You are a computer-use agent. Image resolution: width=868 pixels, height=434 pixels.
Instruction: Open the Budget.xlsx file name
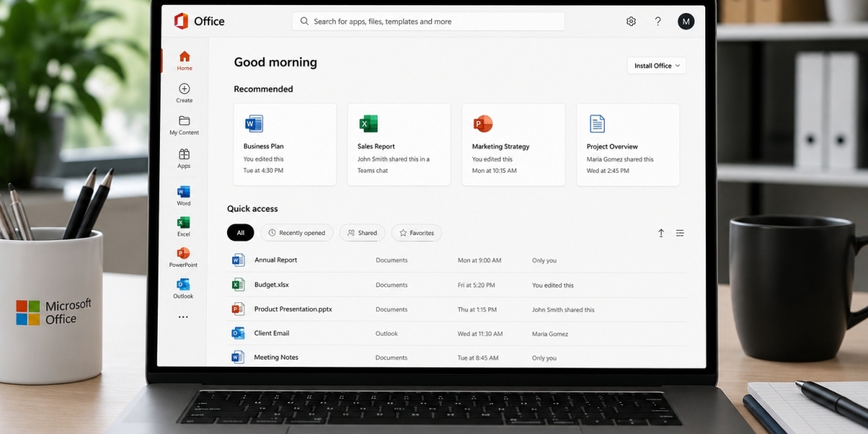[x=271, y=285]
